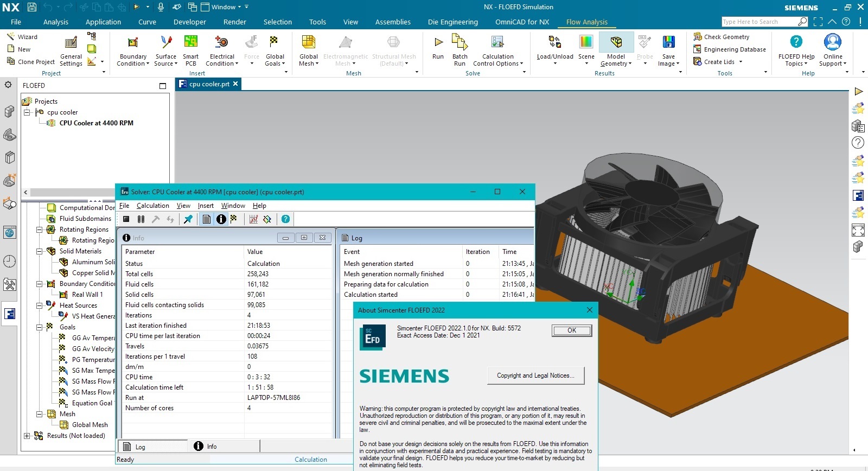Toggle the Info window button in solver toolbar
Image resolution: width=868 pixels, height=471 pixels.
[221, 219]
